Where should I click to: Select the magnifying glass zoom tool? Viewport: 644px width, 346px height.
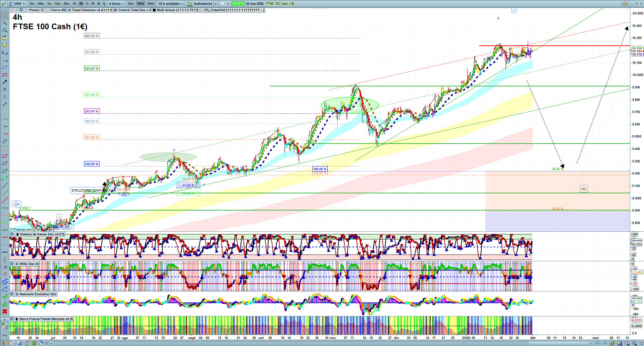pos(5,23)
